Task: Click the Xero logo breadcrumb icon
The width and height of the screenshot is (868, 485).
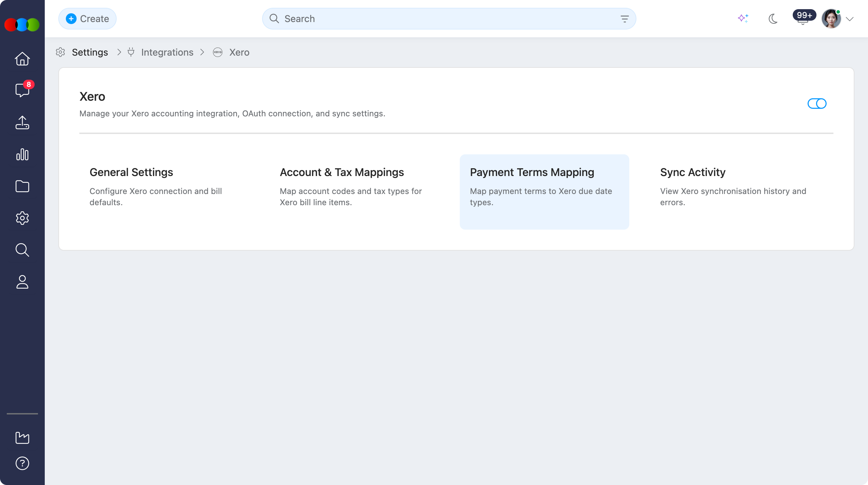Action: tap(218, 52)
